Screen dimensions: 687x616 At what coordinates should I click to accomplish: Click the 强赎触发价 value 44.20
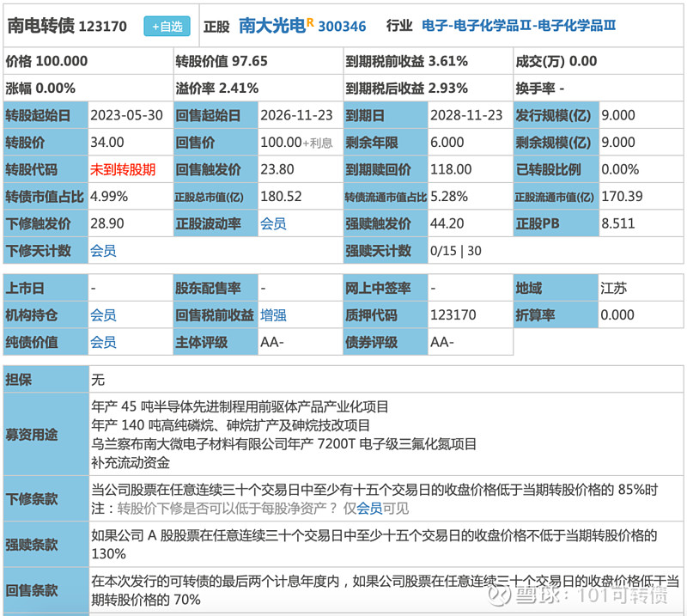coord(447,223)
